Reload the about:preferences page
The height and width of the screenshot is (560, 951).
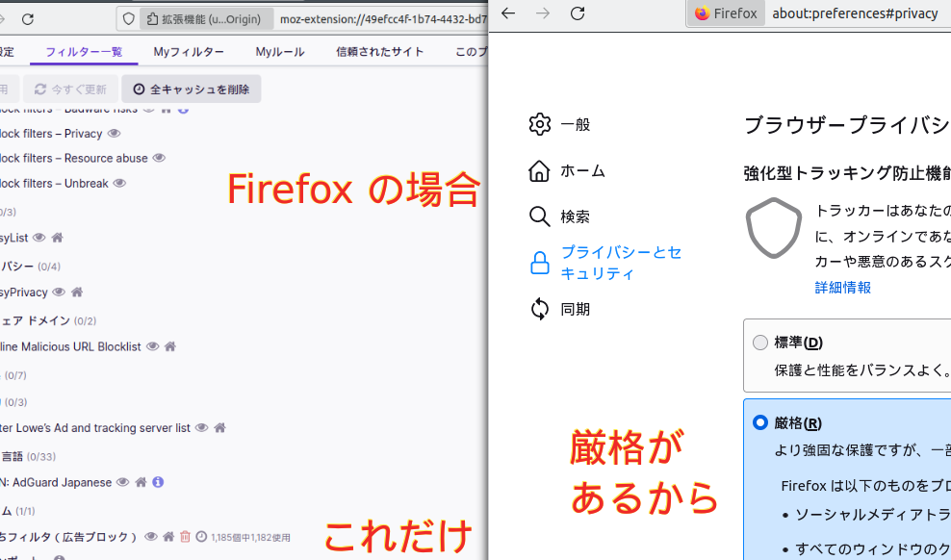tap(578, 13)
